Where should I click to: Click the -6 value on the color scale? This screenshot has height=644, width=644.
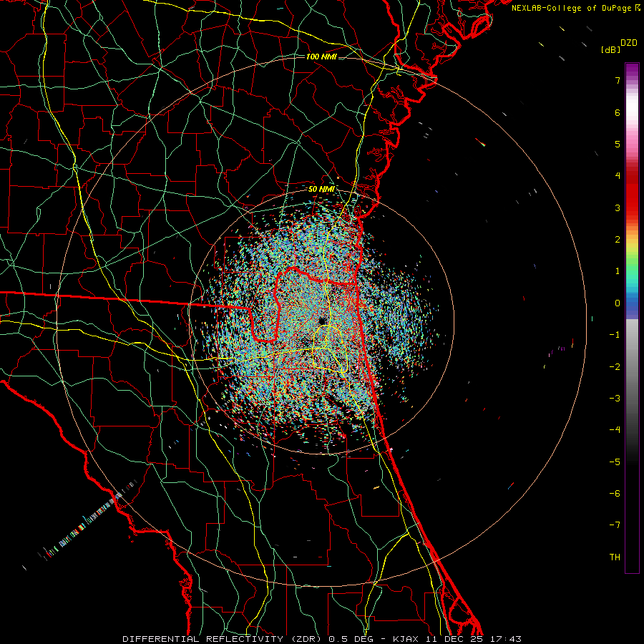pyautogui.click(x=615, y=494)
